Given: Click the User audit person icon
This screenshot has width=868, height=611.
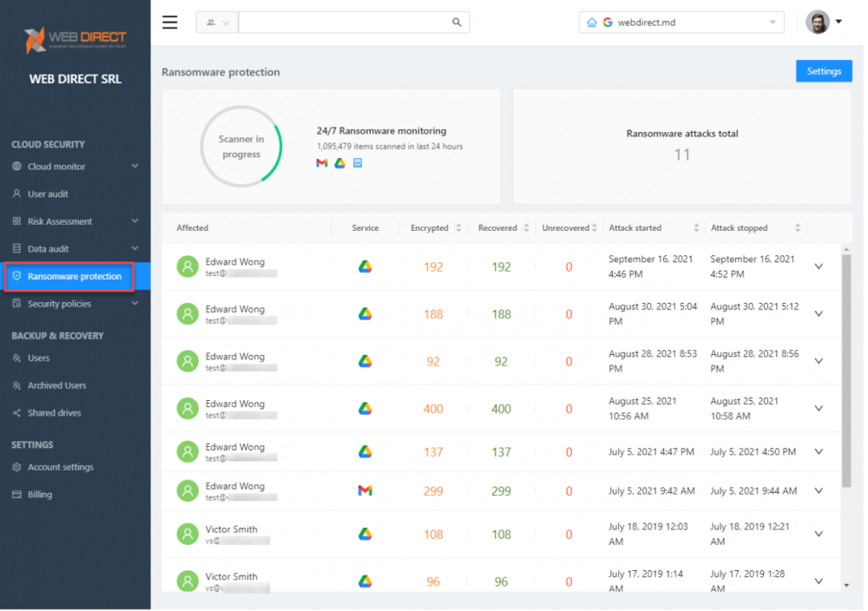Looking at the screenshot, I should (x=16, y=194).
